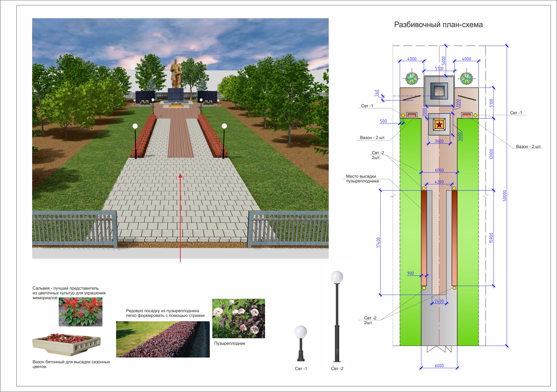Click the dimension value "4200"
Screen dimensions: 557x392
coord(439,182)
